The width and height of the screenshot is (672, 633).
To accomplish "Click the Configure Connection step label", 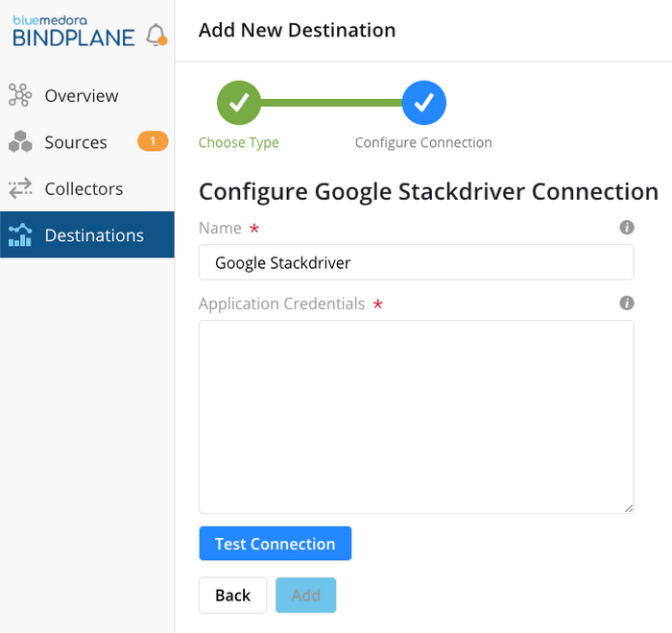I will click(x=423, y=142).
